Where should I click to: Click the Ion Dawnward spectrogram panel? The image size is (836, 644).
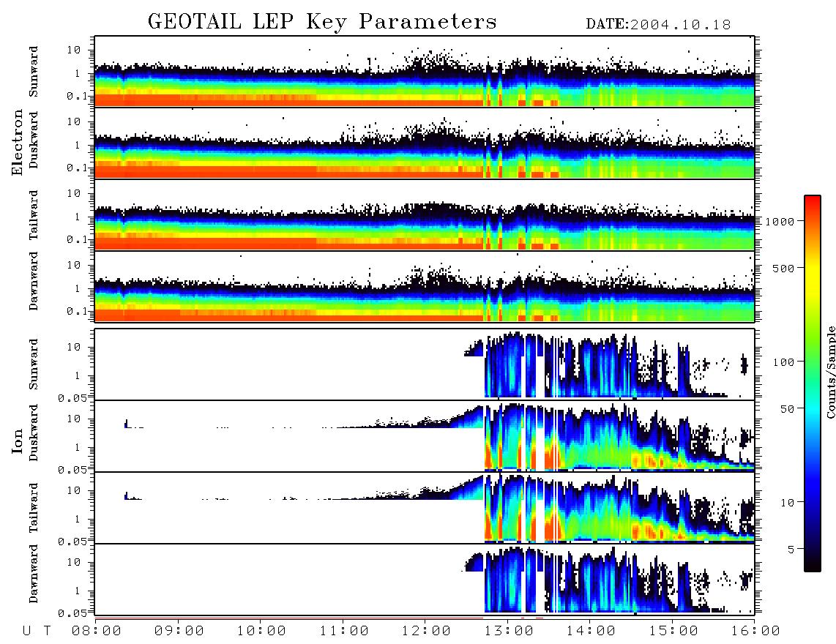(x=425, y=579)
